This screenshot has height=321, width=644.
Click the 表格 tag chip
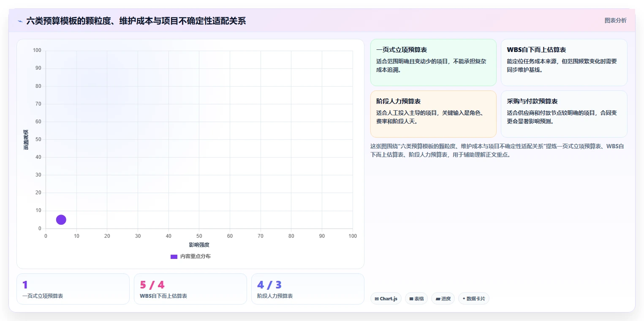(416, 299)
